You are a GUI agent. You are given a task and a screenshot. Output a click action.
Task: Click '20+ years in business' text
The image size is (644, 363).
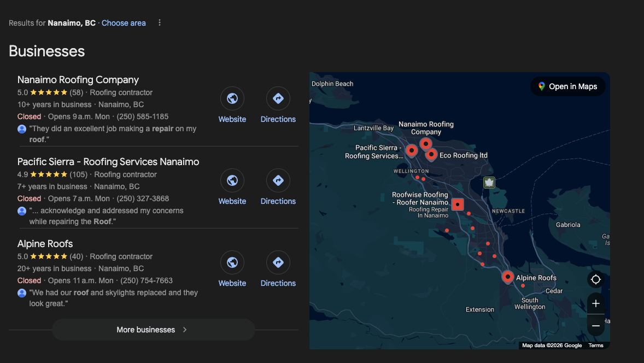coord(54,268)
